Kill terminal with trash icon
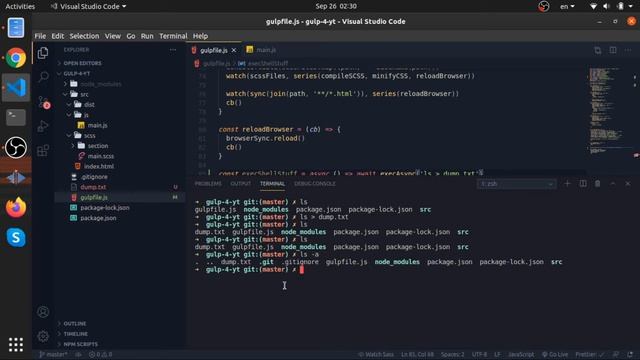Viewport: 640px width, 360px height. pyautogui.click(x=598, y=184)
